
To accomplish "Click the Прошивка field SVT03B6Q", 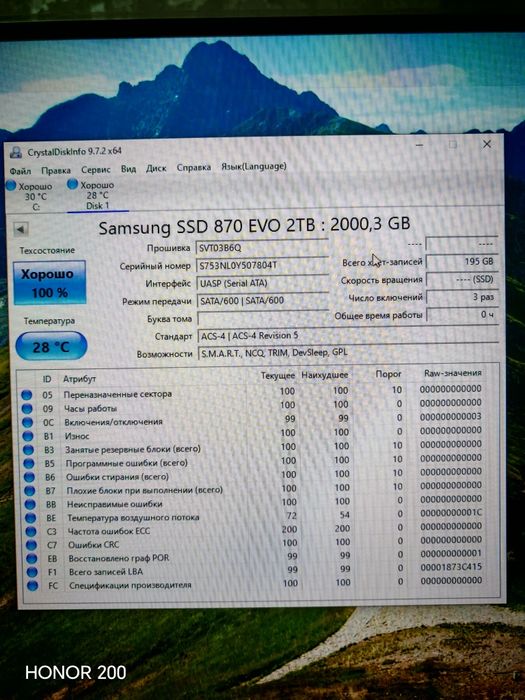I will (x=262, y=247).
